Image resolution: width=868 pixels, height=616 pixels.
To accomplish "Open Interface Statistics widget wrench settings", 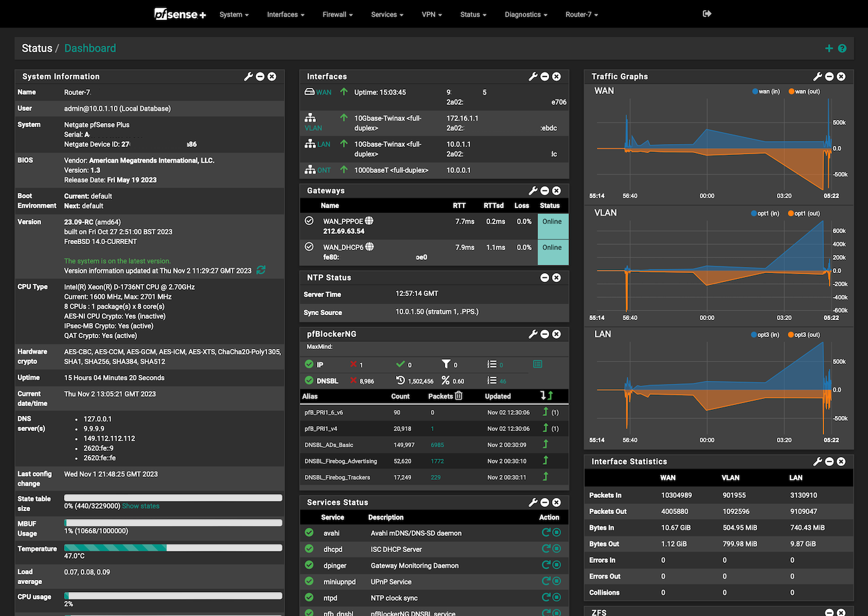I will click(817, 461).
